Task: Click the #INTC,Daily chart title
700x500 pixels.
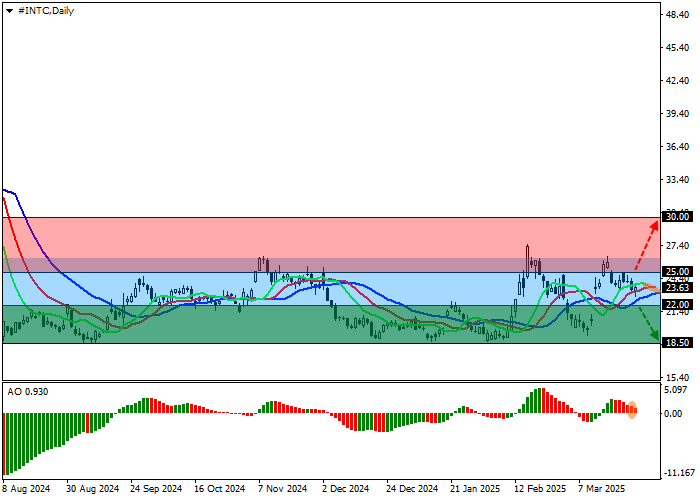Action: (x=44, y=10)
